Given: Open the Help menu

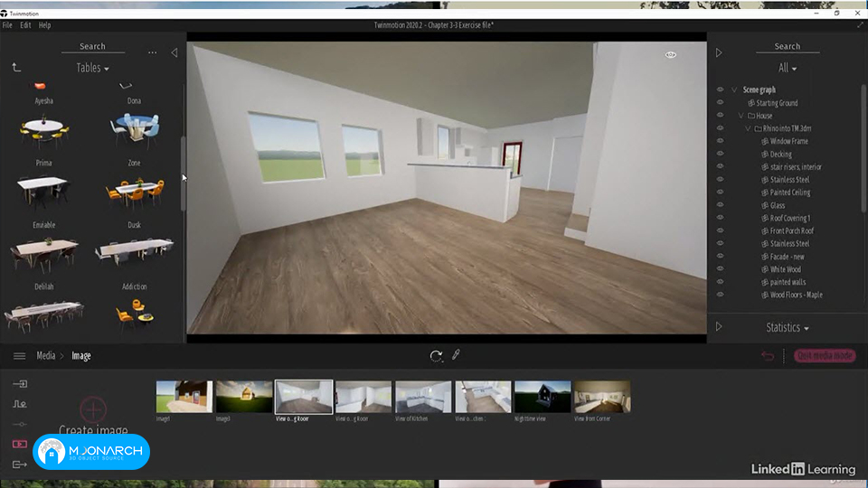Looking at the screenshot, I should point(45,25).
